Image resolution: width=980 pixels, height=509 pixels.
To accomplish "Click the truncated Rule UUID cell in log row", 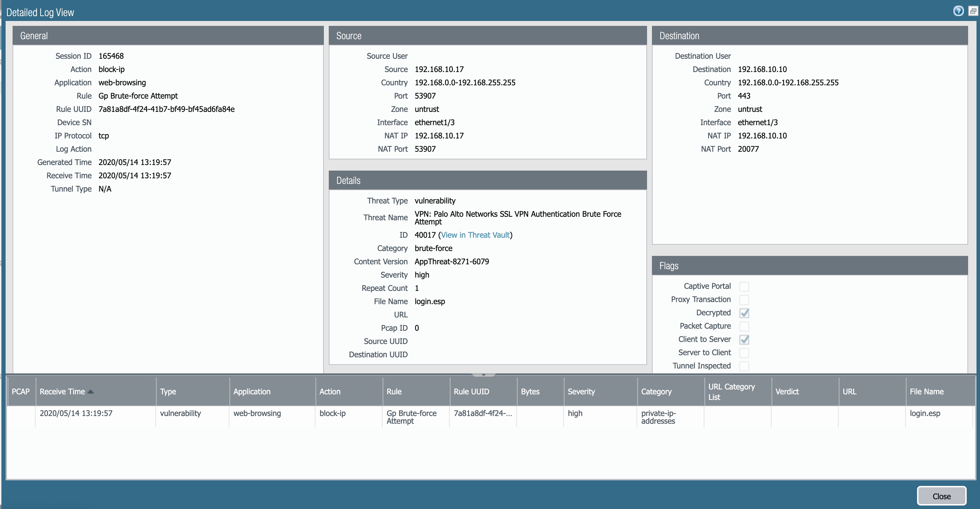I will (482, 413).
